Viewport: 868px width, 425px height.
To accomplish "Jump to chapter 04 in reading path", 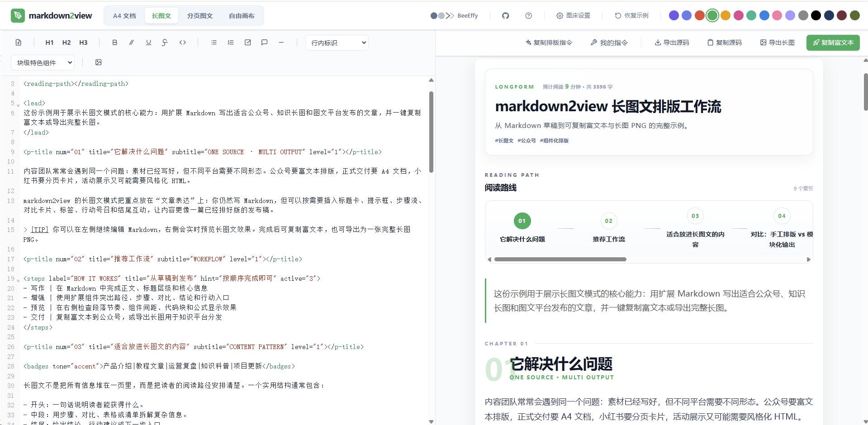I will tap(782, 227).
